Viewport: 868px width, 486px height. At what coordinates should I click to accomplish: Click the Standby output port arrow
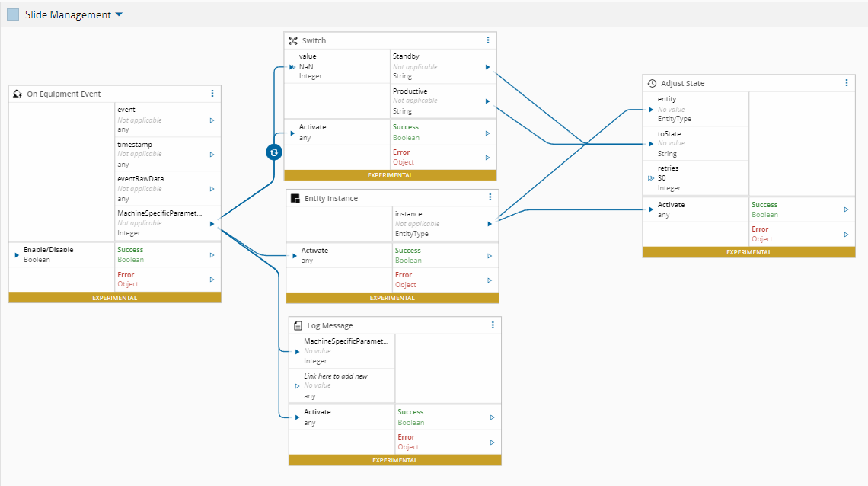pyautogui.click(x=488, y=67)
